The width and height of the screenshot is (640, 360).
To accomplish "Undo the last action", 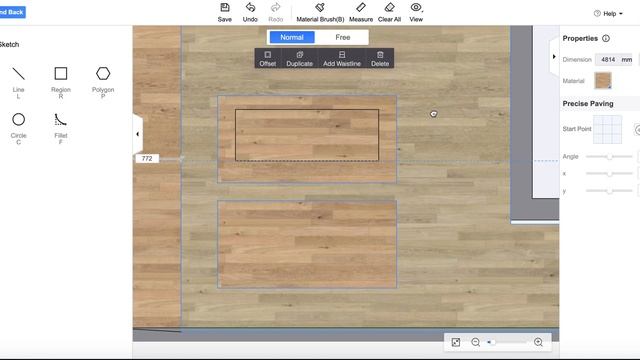I will (x=250, y=12).
